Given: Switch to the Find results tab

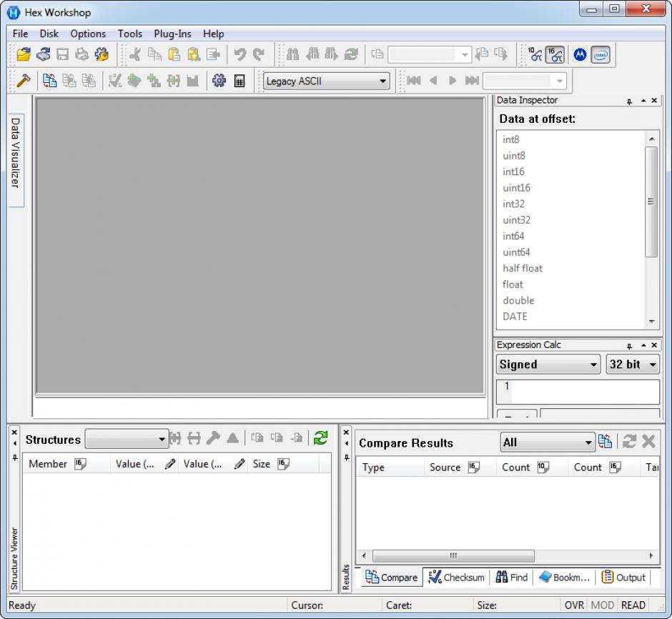Looking at the screenshot, I should click(512, 578).
